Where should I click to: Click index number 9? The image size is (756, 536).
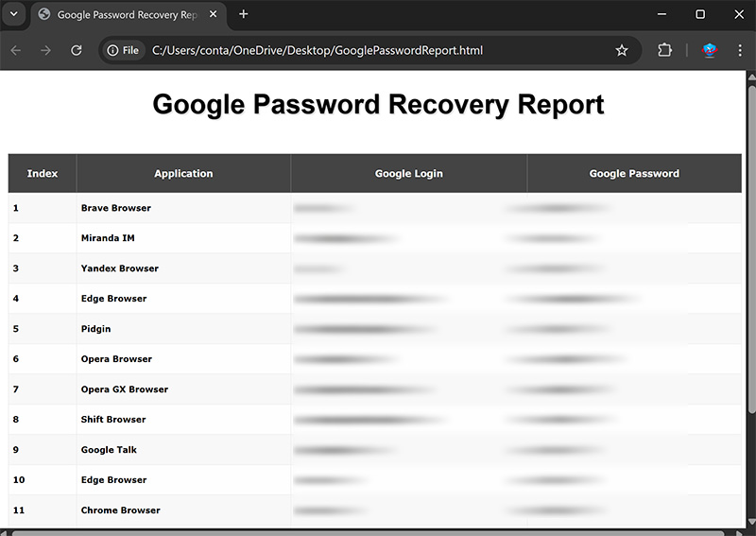(x=16, y=450)
